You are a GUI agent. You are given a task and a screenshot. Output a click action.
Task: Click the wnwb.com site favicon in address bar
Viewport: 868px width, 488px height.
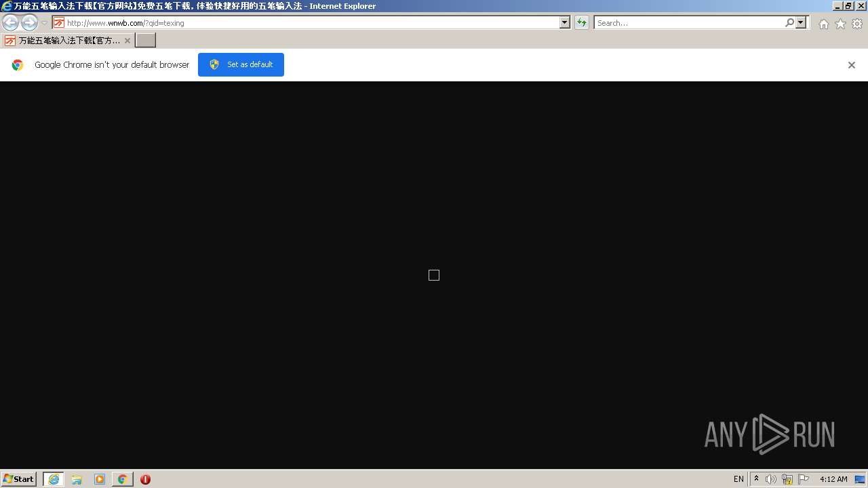point(59,22)
